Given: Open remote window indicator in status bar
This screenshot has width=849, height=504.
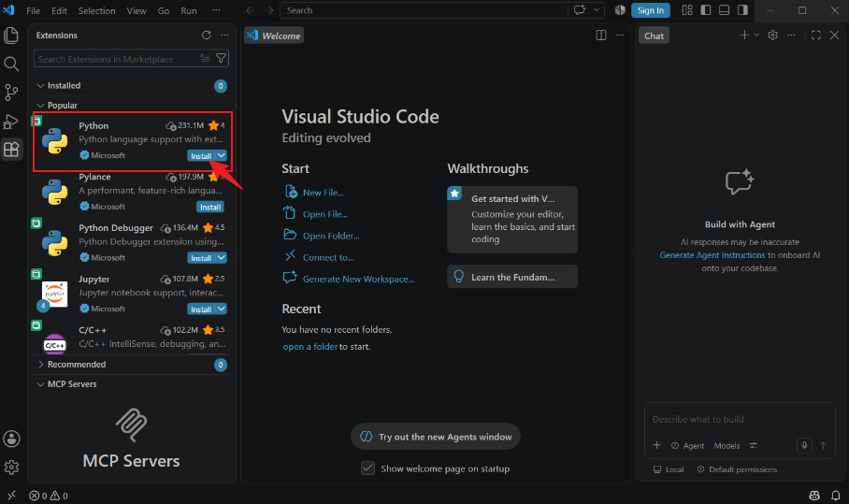Looking at the screenshot, I should tap(11, 496).
